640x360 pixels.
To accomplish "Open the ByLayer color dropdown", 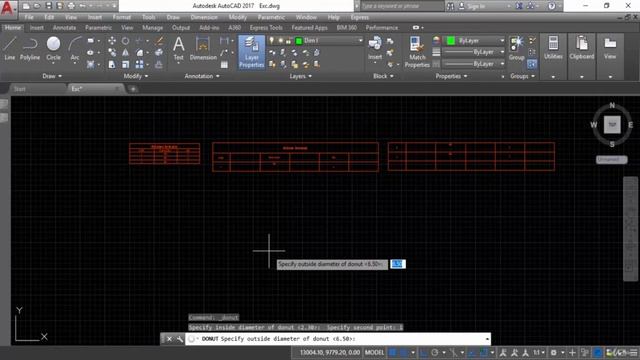I will point(502,40).
